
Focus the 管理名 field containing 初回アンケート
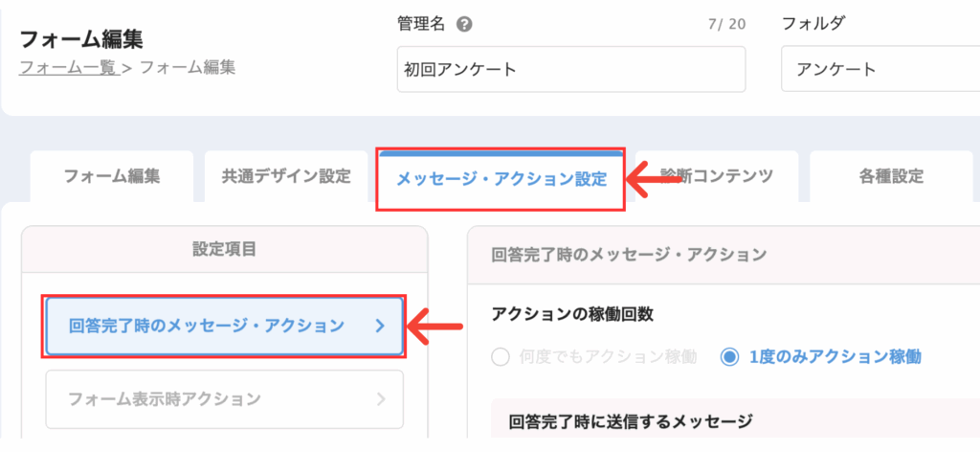(571, 69)
